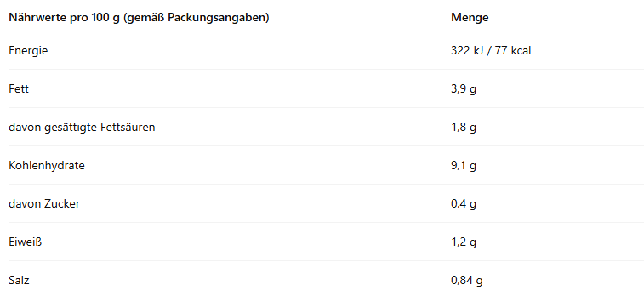
Task: Select the saturated fat value '1,8 g'
Action: coord(464,128)
